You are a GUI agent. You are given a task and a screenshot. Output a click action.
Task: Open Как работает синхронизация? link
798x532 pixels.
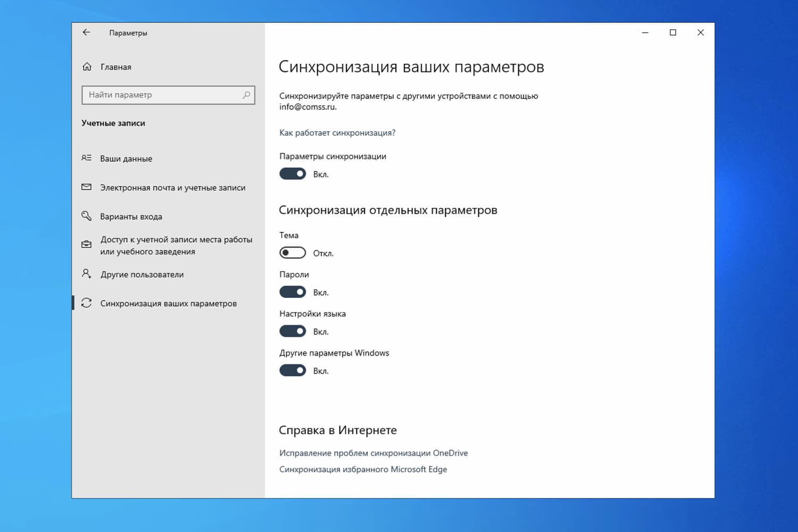coord(337,132)
